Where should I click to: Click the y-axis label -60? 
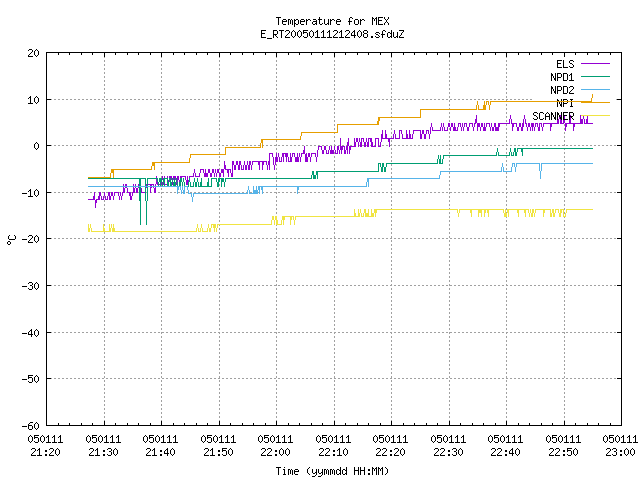(31, 426)
